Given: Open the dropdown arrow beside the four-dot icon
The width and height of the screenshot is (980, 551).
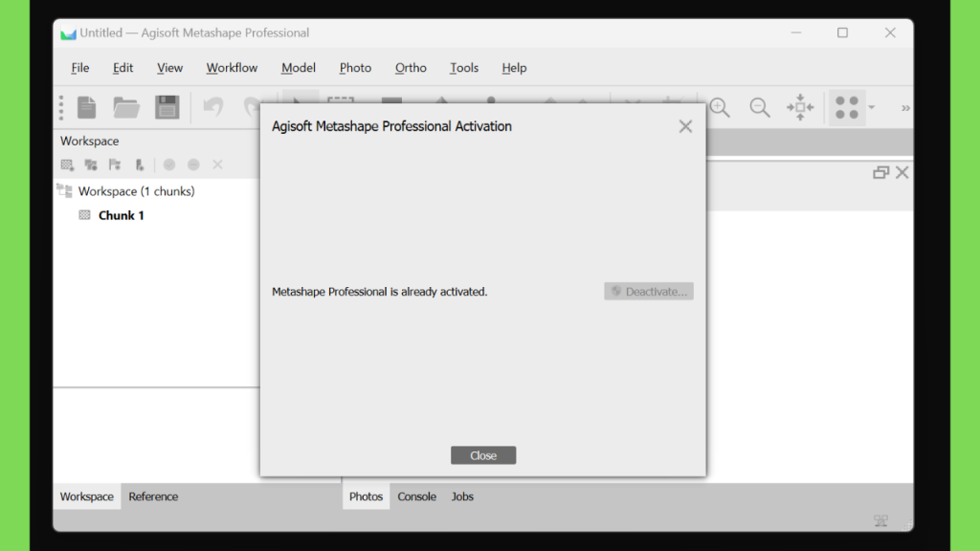Looking at the screenshot, I should [871, 107].
